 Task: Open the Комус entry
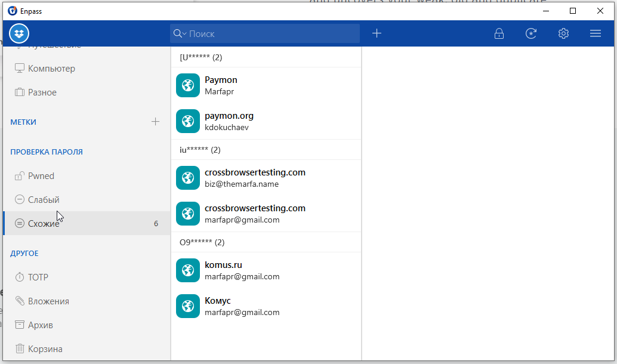tap(266, 306)
